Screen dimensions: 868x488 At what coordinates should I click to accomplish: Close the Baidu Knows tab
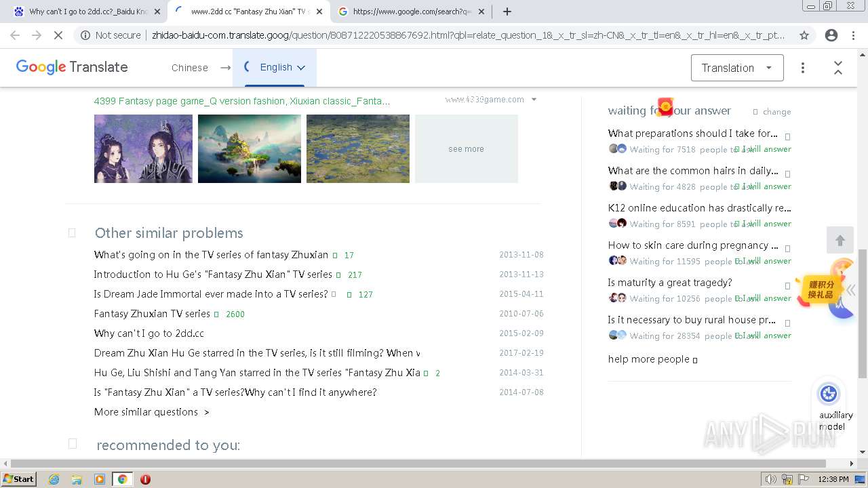[x=157, y=12]
